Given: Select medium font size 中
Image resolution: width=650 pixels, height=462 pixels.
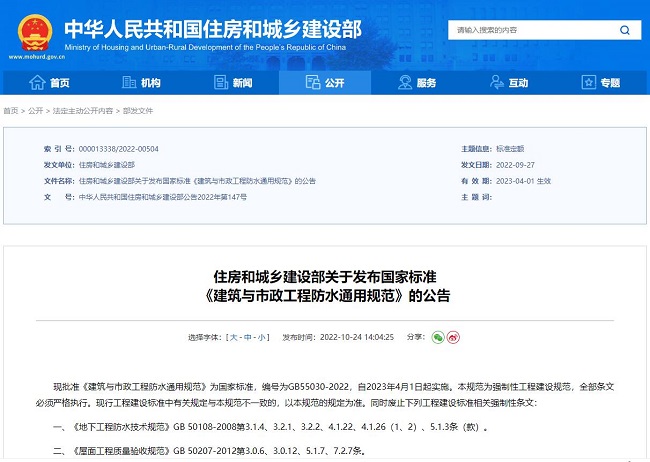Looking at the screenshot, I should [247, 337].
